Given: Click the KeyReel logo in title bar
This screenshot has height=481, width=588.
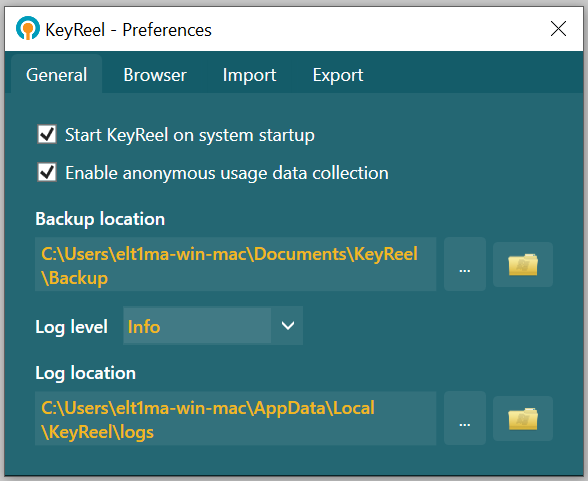Looking at the screenshot, I should [x=27, y=28].
